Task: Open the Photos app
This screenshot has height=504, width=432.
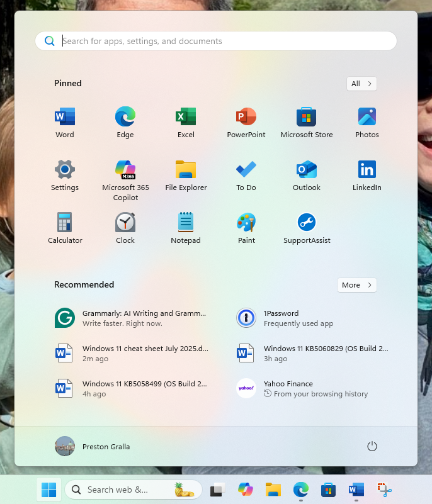Action: (367, 123)
